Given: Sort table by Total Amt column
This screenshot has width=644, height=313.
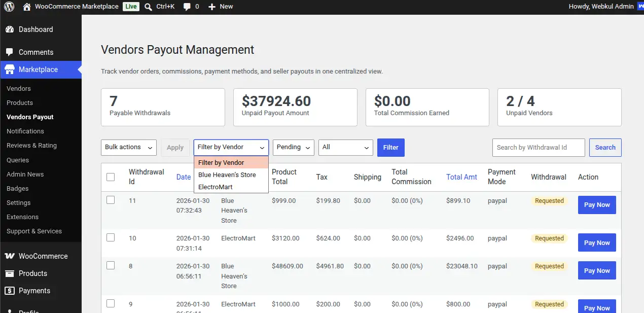Looking at the screenshot, I should coord(461,177).
